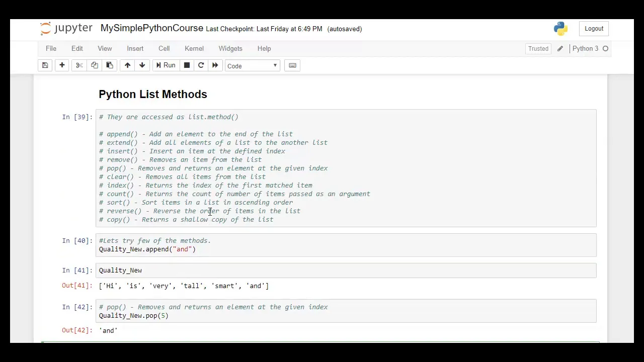Open the Help menu
644x362 pixels.
tap(264, 49)
